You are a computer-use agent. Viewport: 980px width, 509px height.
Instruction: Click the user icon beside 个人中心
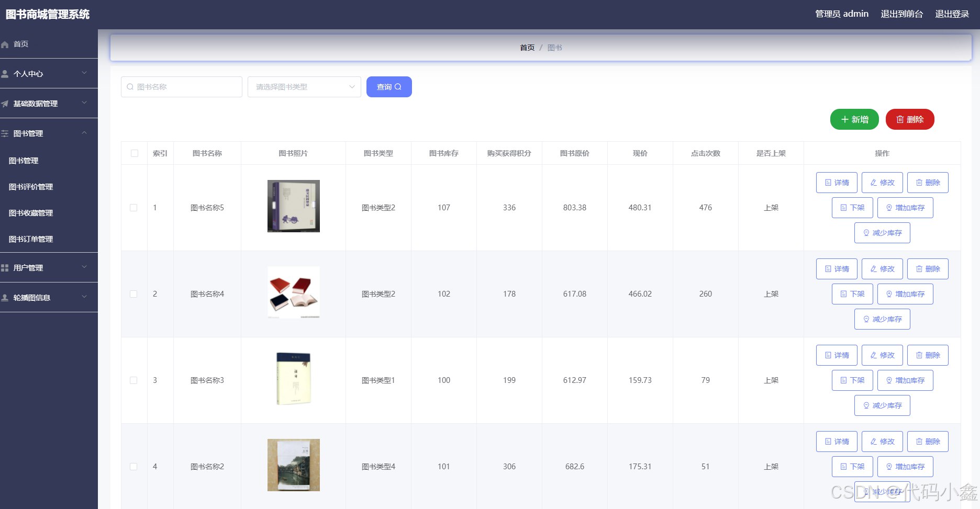tap(5, 74)
